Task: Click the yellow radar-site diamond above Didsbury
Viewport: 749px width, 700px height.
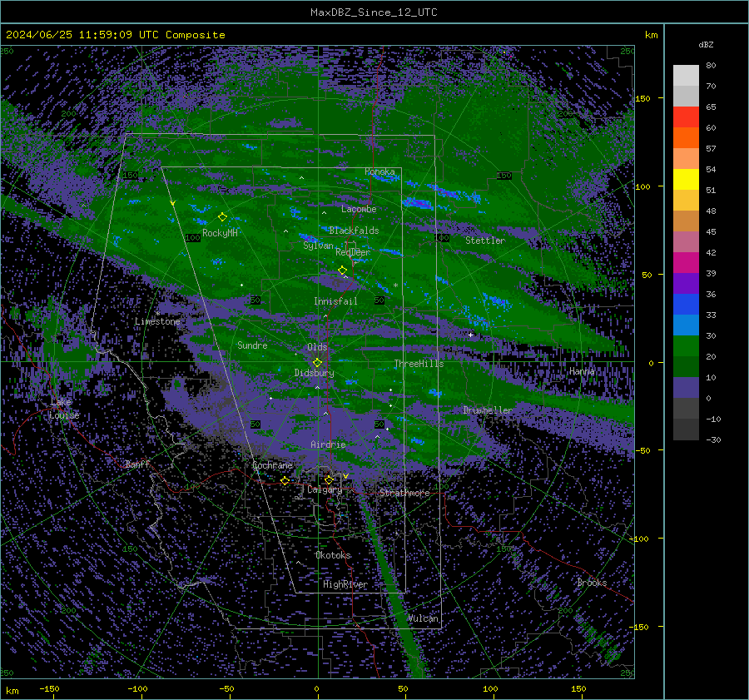Action: point(317,363)
